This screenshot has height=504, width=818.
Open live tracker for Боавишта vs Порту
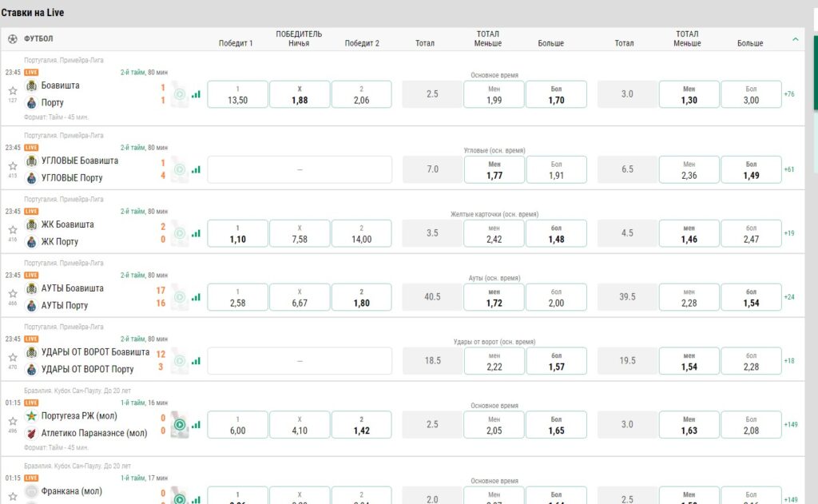point(180,94)
